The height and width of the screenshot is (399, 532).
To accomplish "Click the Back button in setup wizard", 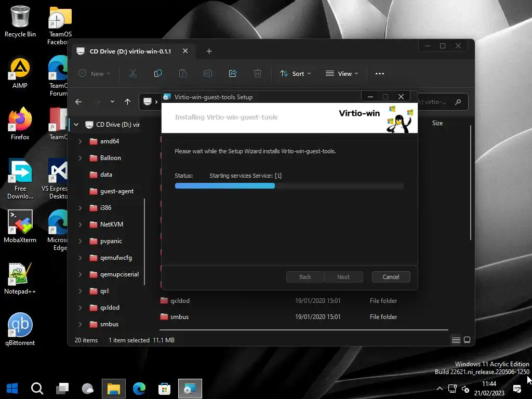I will pyautogui.click(x=305, y=277).
